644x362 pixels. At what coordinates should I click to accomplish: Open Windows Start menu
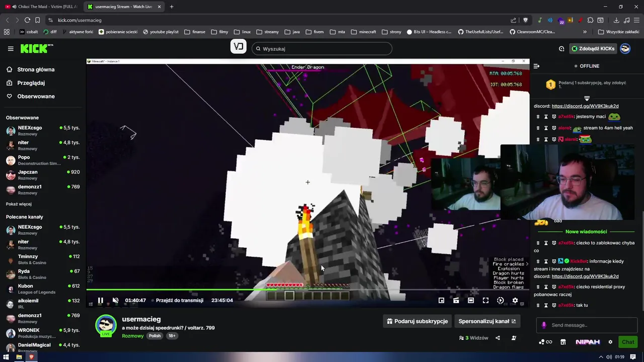(x=6, y=357)
